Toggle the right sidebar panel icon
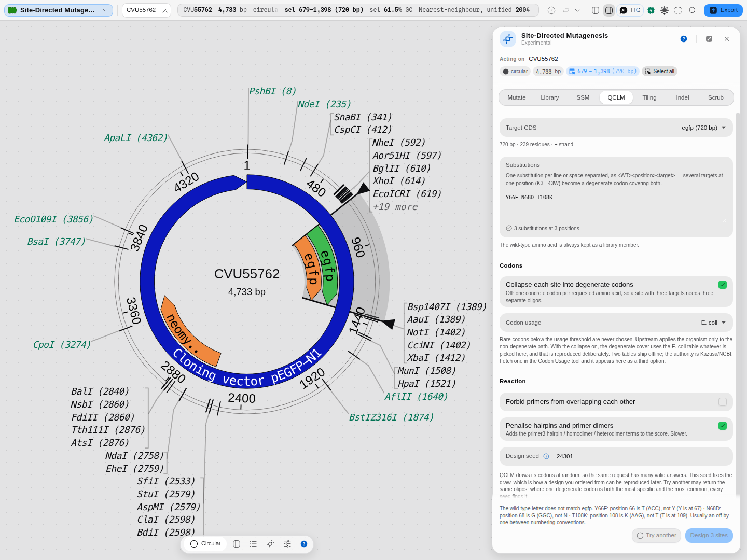The width and height of the screenshot is (747, 560). [609, 10]
